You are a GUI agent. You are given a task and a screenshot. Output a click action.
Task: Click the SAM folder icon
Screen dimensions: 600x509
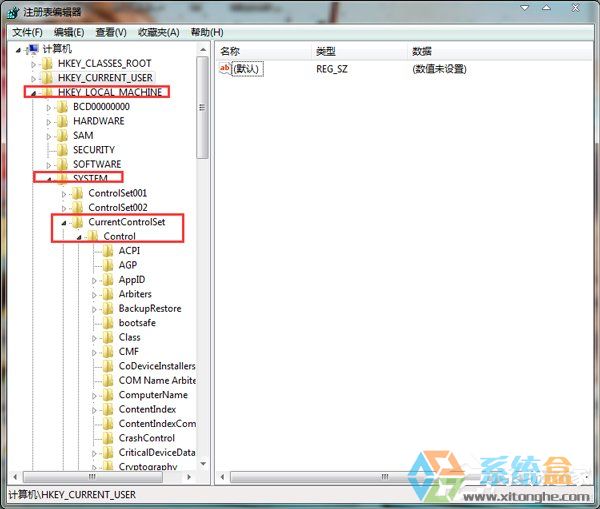[62, 135]
